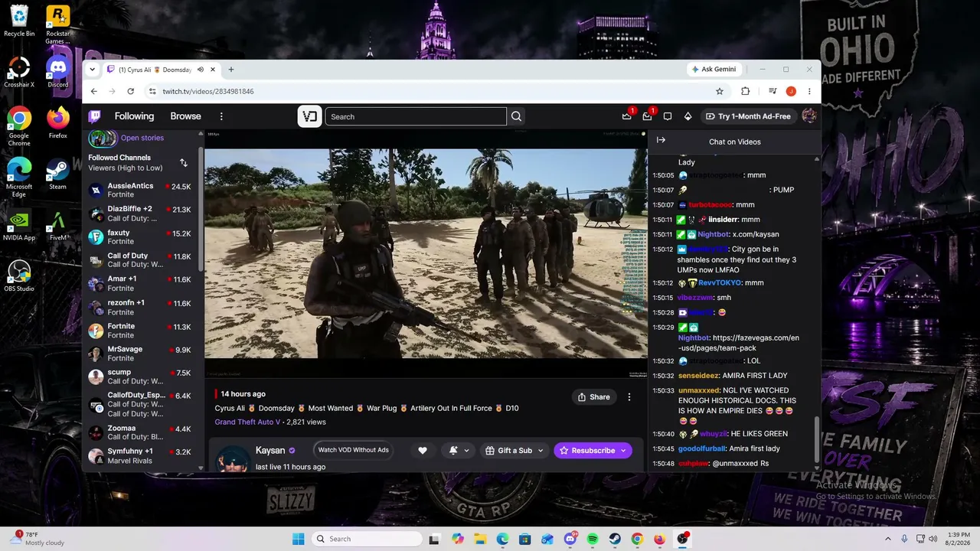Click the Twitch search magnifier button
Viewport: 980px width, 551px height.
point(516,116)
